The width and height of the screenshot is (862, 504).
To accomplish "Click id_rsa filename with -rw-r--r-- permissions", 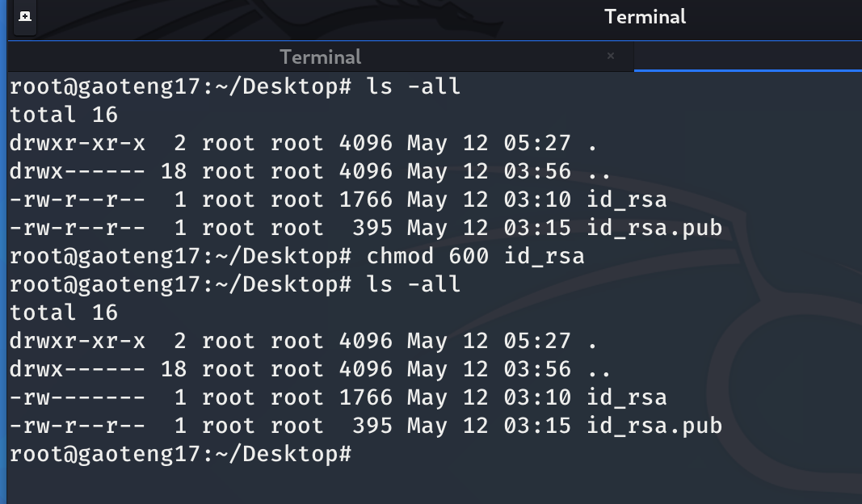I will [627, 199].
